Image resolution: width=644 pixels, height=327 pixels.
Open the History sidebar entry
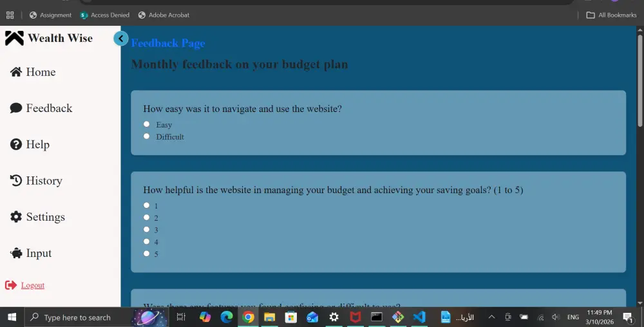tap(44, 180)
